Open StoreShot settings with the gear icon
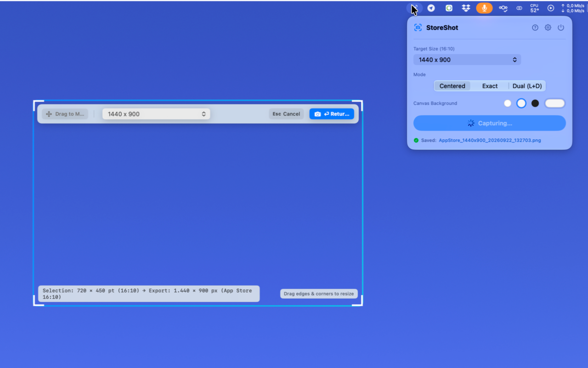588x368 pixels. 548,28
